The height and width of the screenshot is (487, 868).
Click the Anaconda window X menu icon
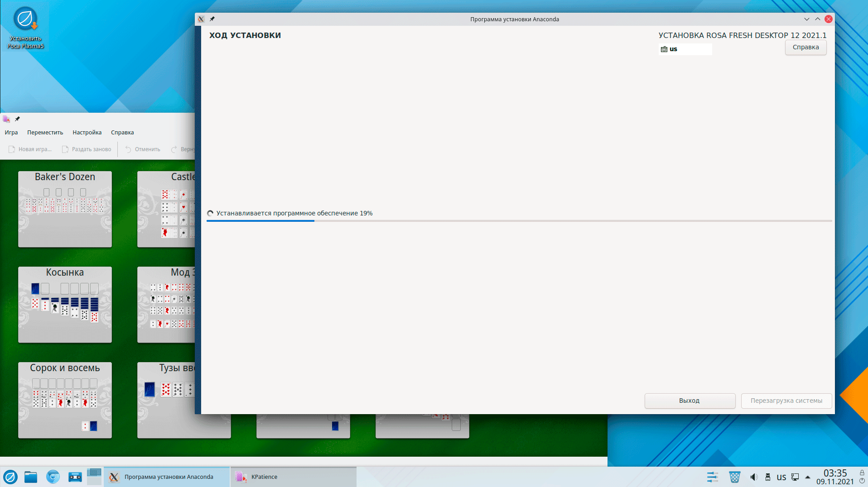coord(201,19)
